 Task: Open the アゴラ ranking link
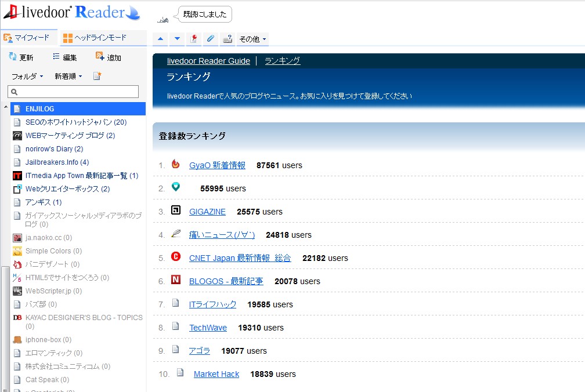[200, 351]
